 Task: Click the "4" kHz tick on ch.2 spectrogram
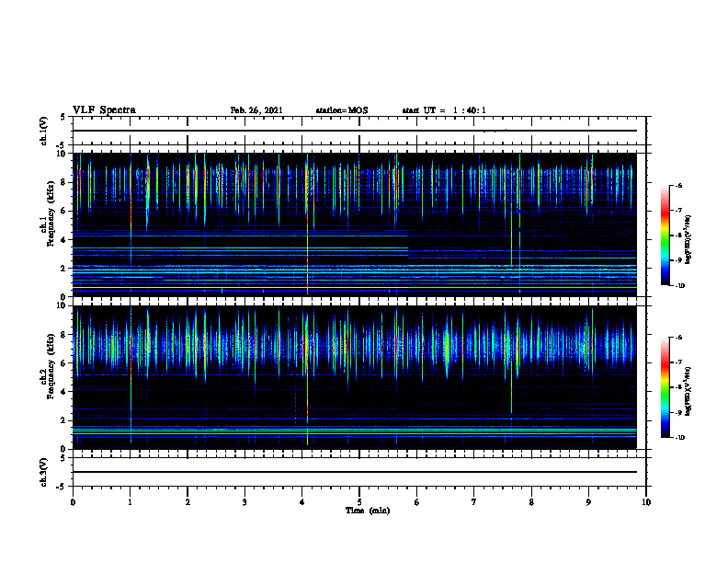coord(63,392)
